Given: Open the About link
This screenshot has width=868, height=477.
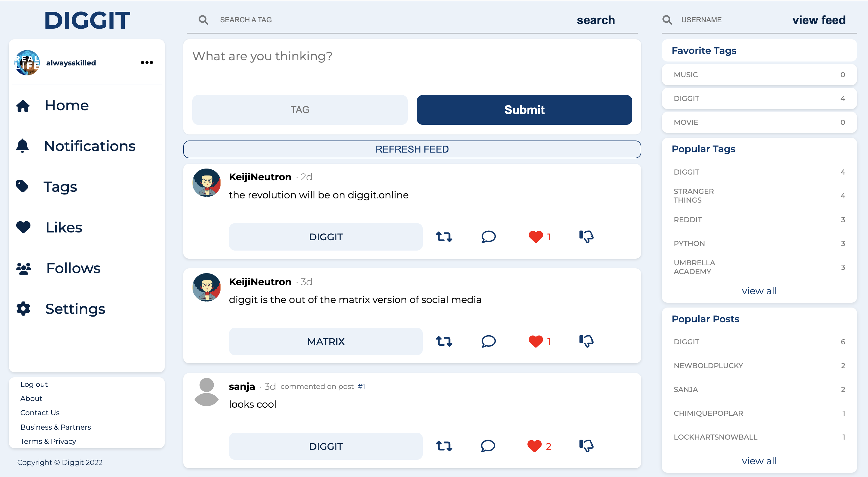Looking at the screenshot, I should pos(31,399).
